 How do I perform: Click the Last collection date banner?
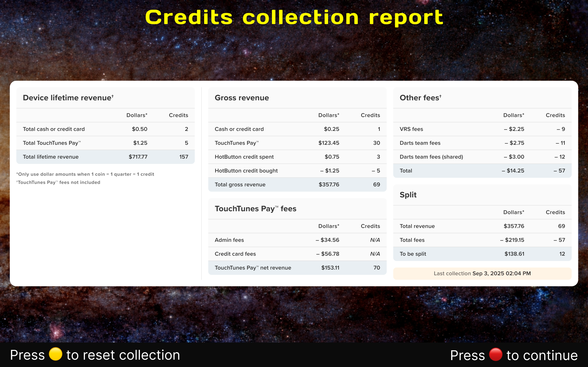click(482, 274)
